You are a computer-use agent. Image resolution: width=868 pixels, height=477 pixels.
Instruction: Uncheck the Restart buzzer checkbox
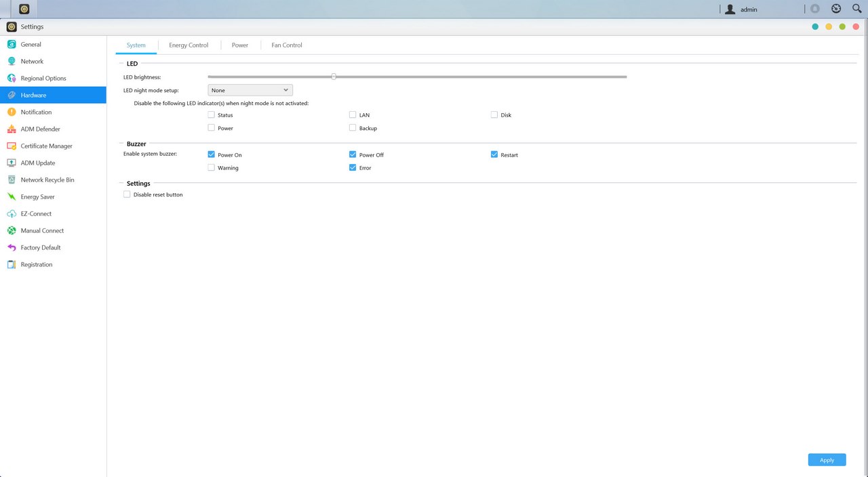click(494, 154)
